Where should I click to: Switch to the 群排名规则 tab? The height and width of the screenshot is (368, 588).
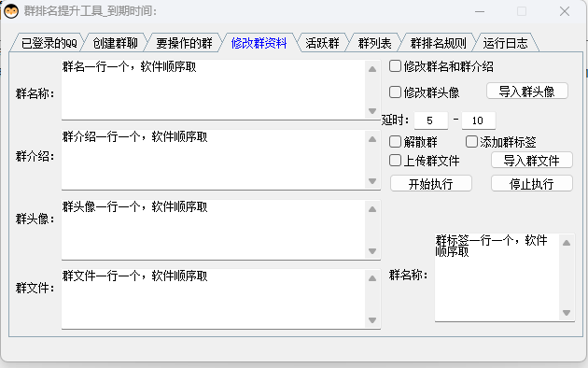tap(438, 43)
